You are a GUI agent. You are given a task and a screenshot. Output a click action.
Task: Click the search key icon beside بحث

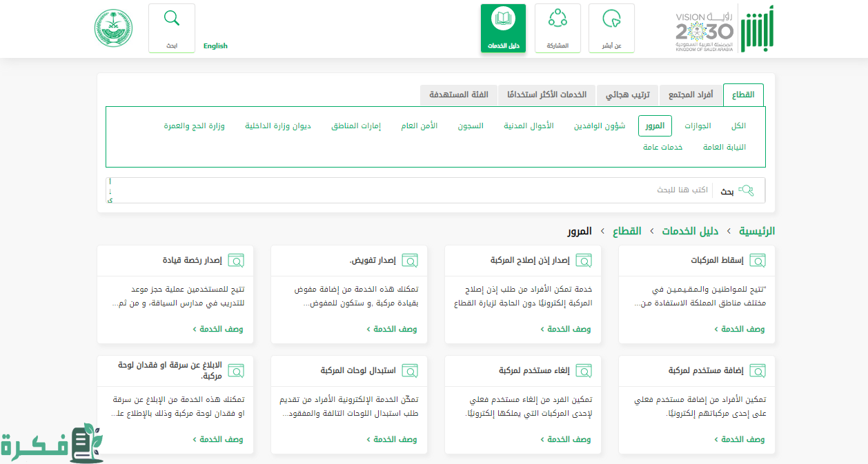[746, 190]
